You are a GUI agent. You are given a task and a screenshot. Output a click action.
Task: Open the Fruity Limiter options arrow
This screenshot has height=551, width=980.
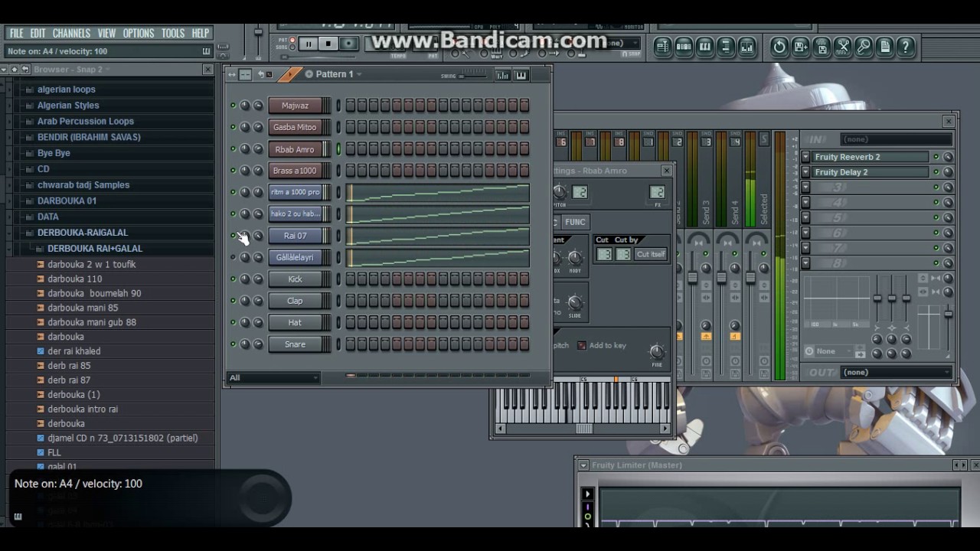click(583, 465)
